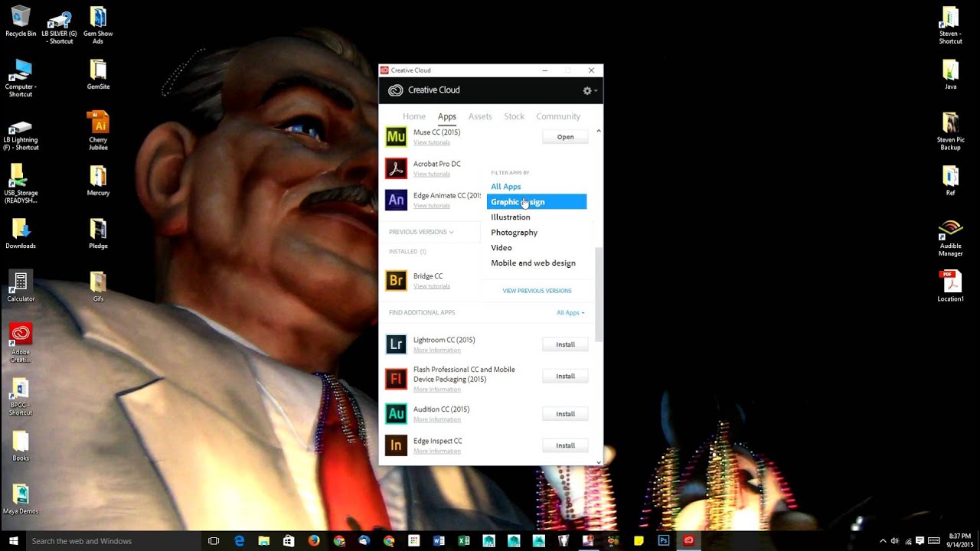
Task: Switch to the Community tab
Action: point(558,116)
